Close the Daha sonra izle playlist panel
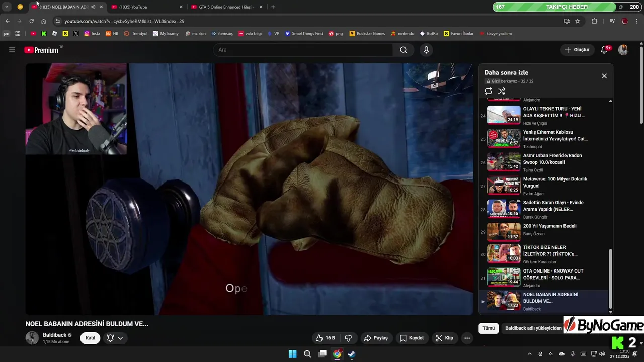 pyautogui.click(x=604, y=76)
